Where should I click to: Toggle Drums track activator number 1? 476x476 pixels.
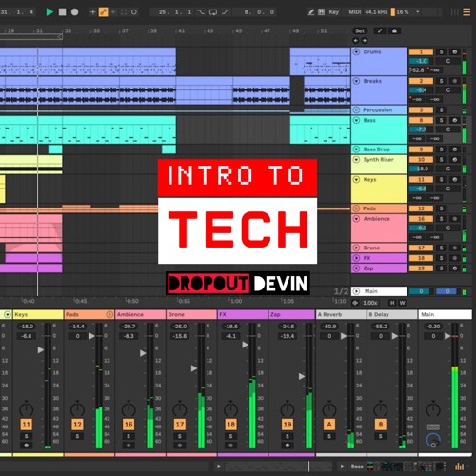pyautogui.click(x=421, y=51)
